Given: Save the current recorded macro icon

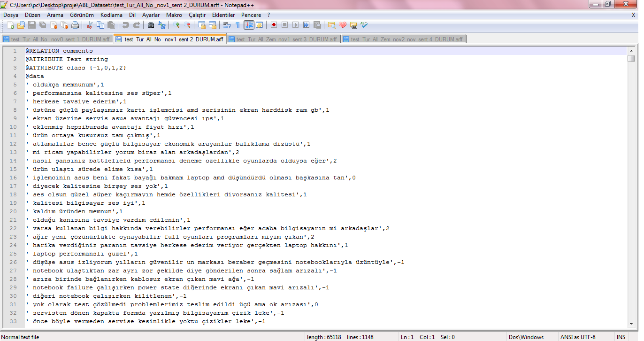Looking at the screenshot, I should 317,25.
